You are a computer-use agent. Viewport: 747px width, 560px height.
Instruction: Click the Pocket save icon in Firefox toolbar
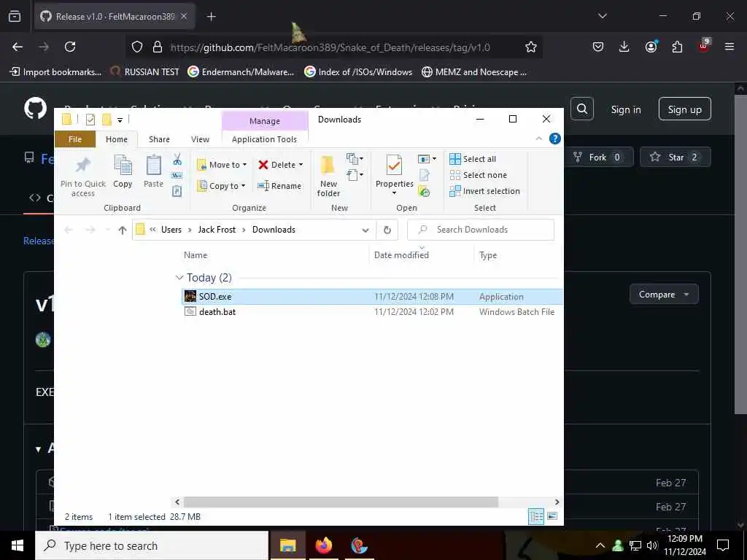coord(598,47)
